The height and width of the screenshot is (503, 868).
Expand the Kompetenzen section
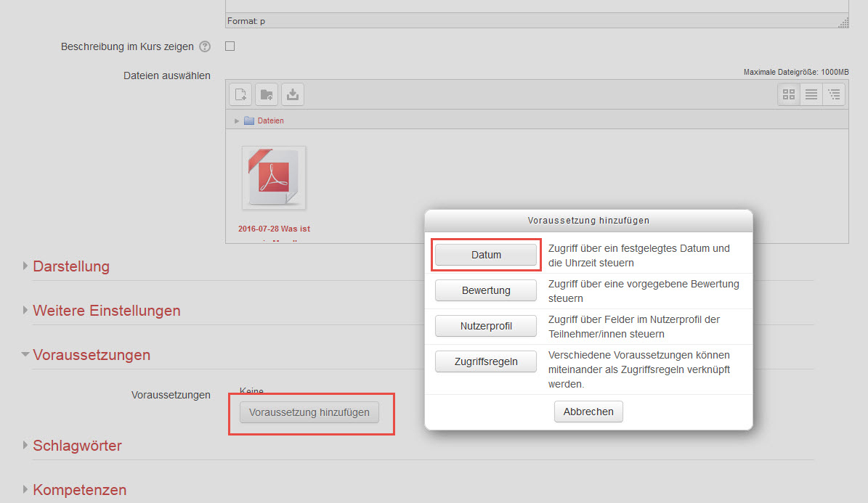pyautogui.click(x=79, y=490)
